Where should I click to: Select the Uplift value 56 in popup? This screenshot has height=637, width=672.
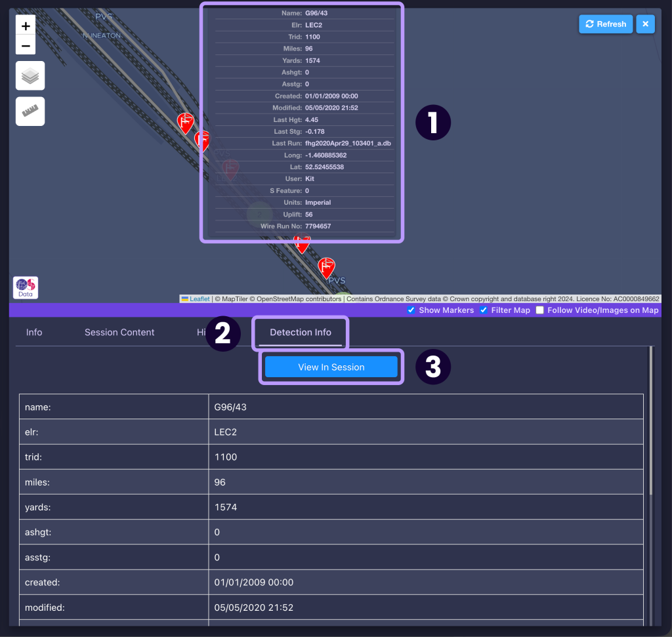pos(309,214)
